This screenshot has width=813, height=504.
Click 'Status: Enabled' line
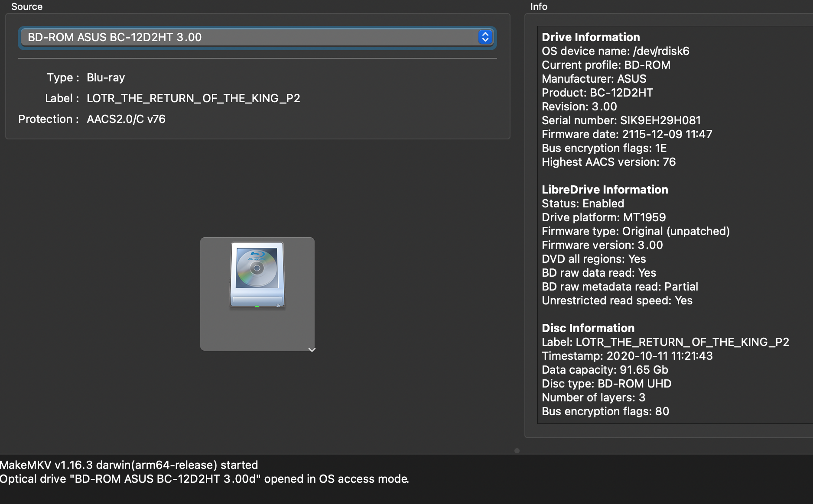pos(583,204)
